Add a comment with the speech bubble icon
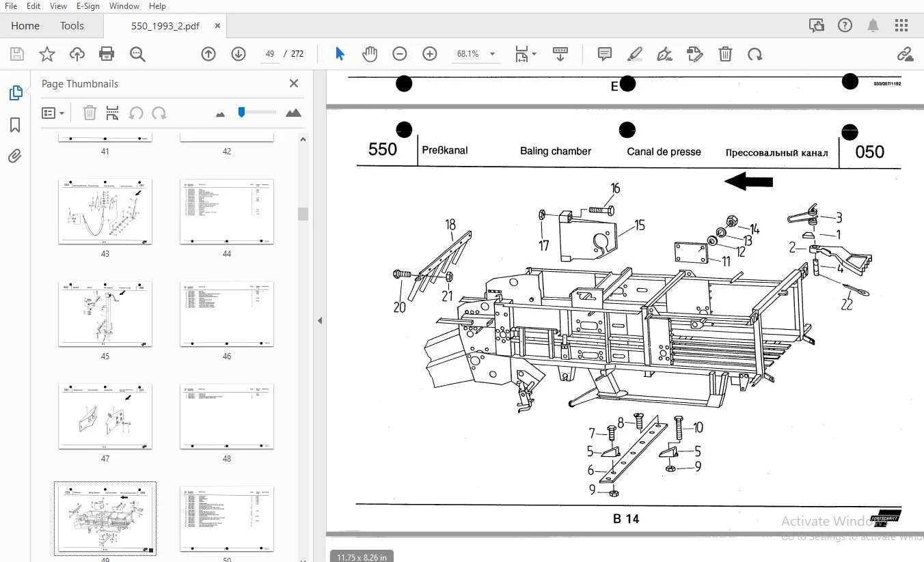The image size is (924, 562). [x=605, y=54]
